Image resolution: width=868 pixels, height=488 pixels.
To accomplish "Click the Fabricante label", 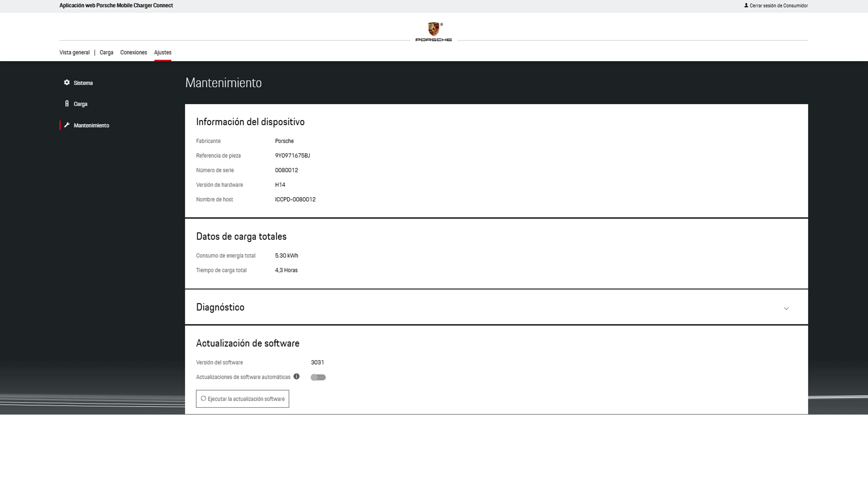I will (208, 141).
